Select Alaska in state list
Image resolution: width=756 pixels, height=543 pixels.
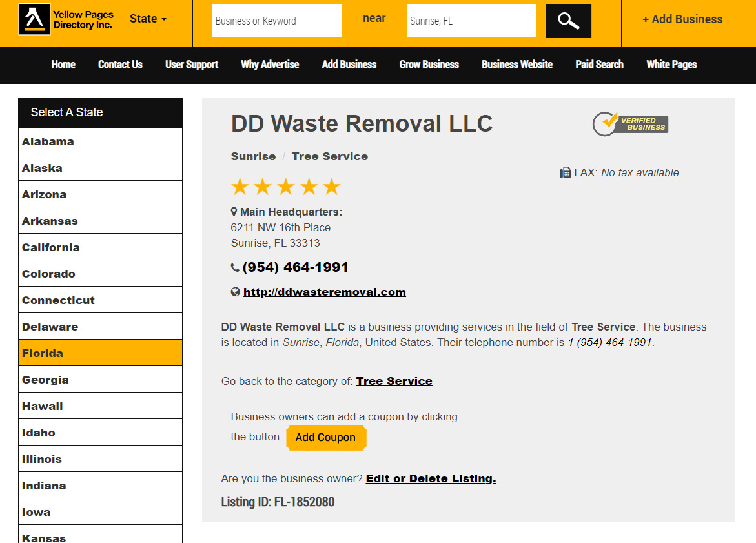point(100,168)
